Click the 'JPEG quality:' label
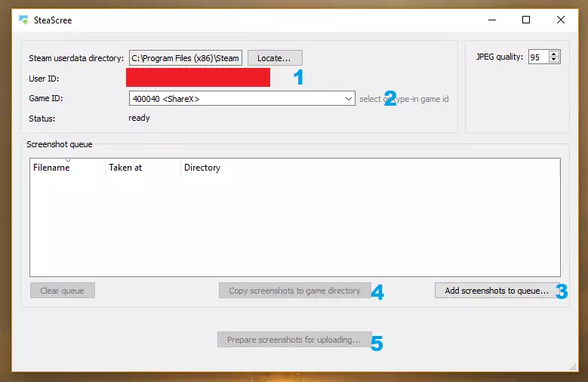Image resolution: width=588 pixels, height=382 pixels. pos(500,57)
